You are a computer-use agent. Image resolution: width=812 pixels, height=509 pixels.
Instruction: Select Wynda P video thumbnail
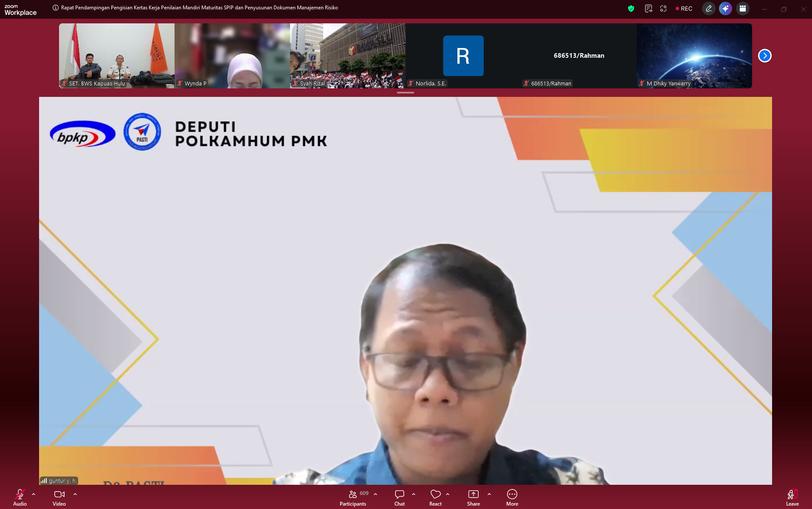[x=232, y=56]
